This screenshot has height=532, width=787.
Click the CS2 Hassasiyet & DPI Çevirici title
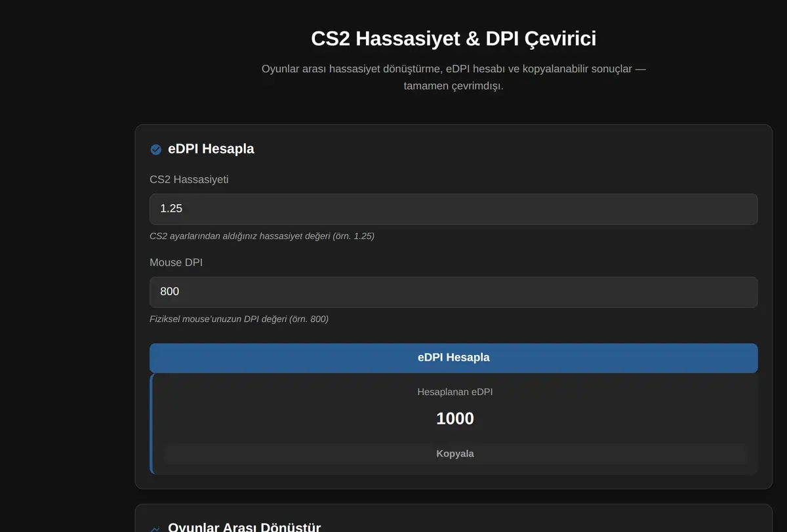coord(454,38)
